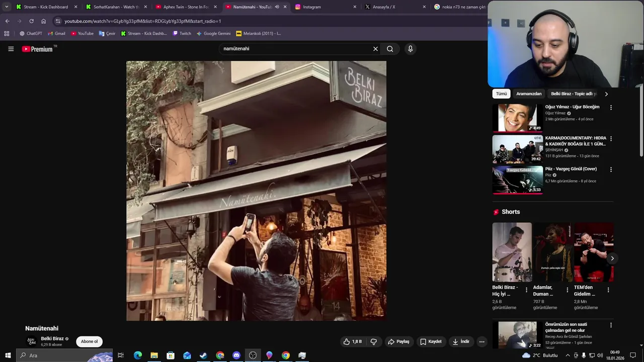
Task: Open options for Oğuz Yılmaz - Uğur Böceğim
Action: (x=611, y=108)
